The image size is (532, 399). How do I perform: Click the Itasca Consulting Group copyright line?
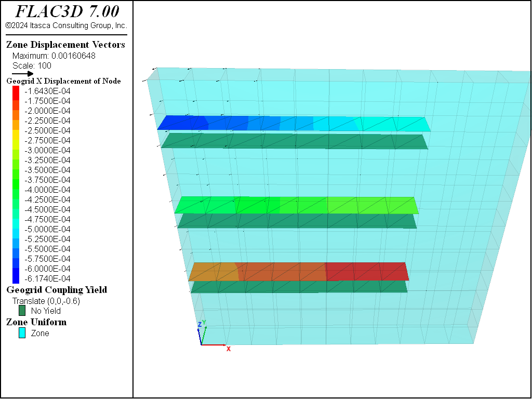66,25
